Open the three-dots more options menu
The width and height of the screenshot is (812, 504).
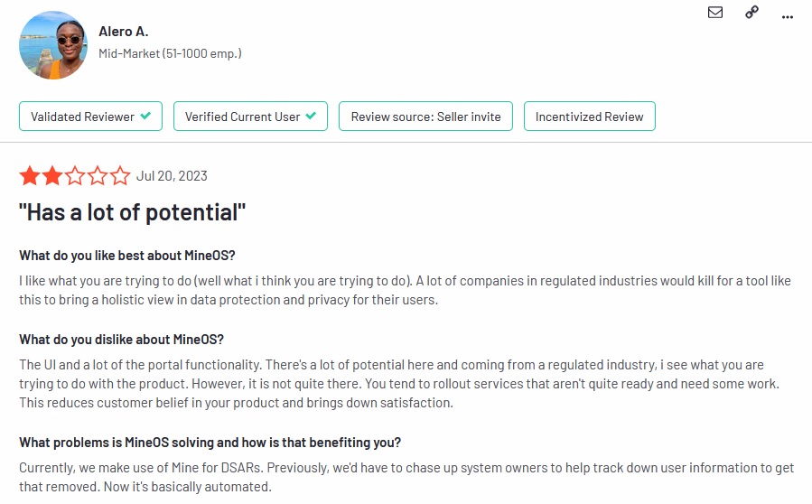[x=787, y=17]
